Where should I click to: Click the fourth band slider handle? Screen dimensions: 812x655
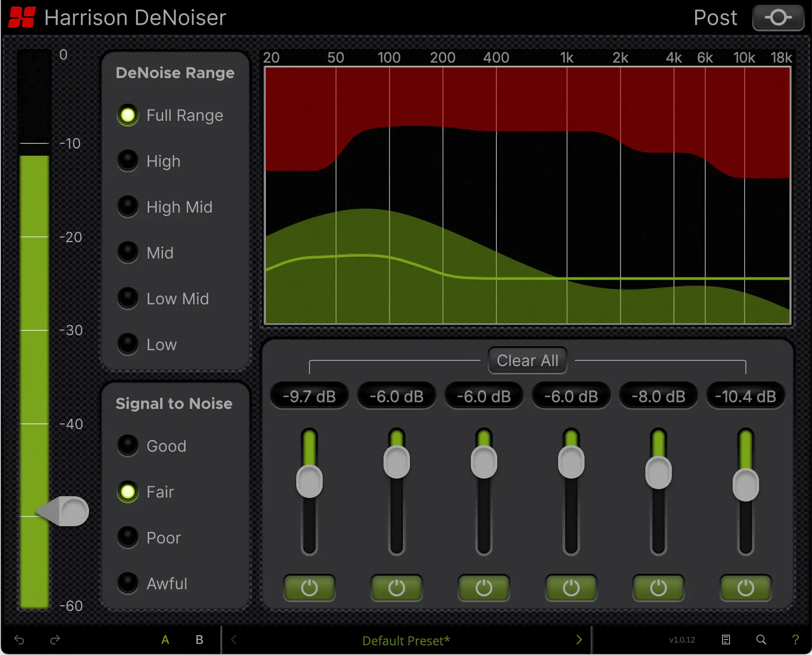click(x=571, y=462)
